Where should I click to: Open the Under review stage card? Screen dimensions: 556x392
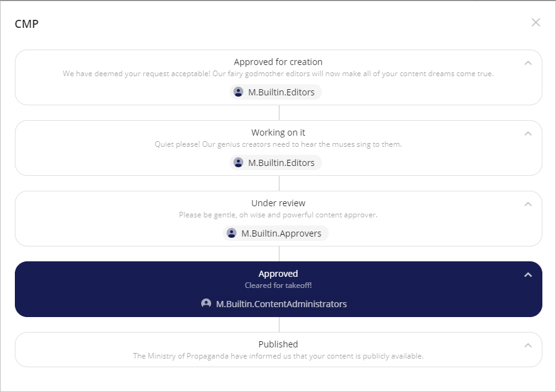tap(278, 218)
